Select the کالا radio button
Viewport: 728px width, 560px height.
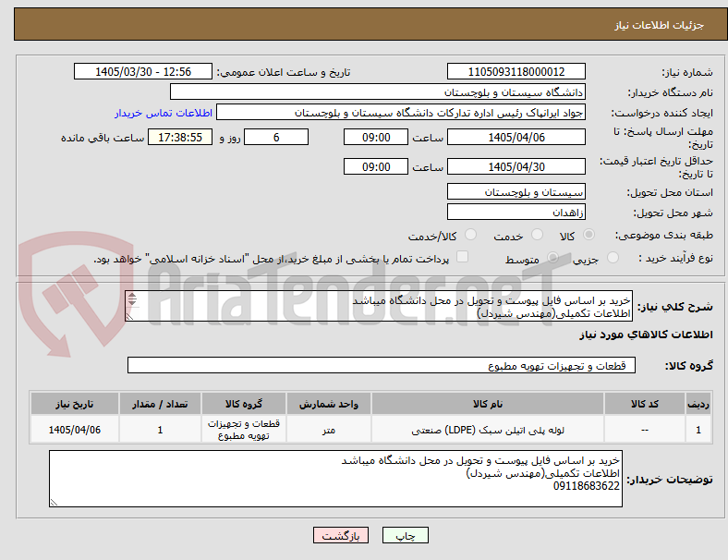pyautogui.click(x=588, y=235)
